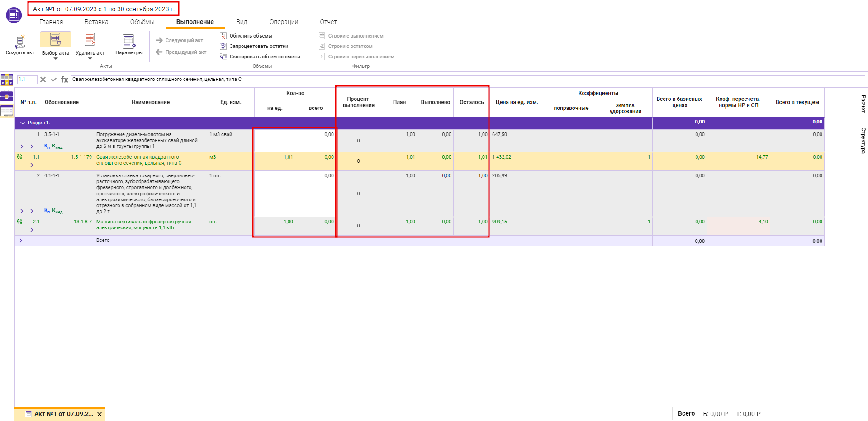Click the cancel X icon in formula bar

point(43,80)
